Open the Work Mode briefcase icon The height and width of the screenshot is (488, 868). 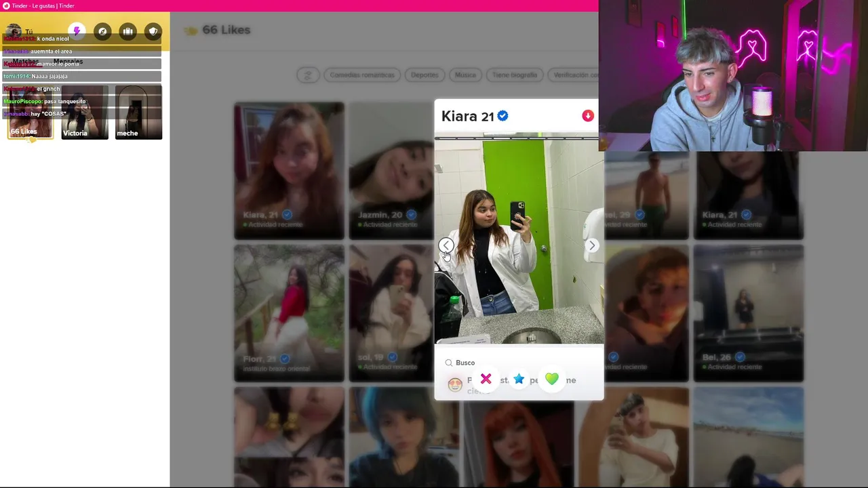[x=127, y=31]
